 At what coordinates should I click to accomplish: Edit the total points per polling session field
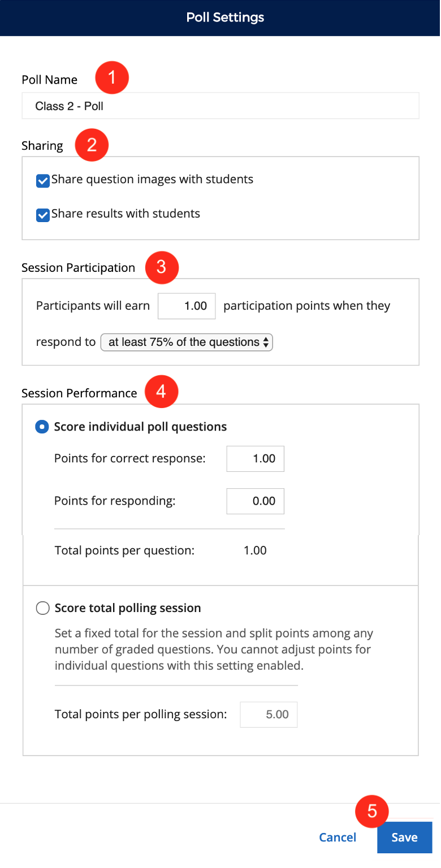pos(269,714)
